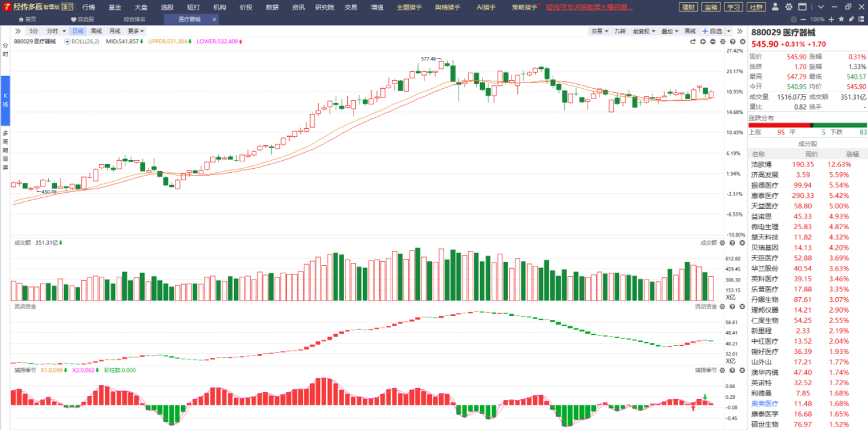
Task: Add stock using 自选 button
Action: click(x=712, y=31)
